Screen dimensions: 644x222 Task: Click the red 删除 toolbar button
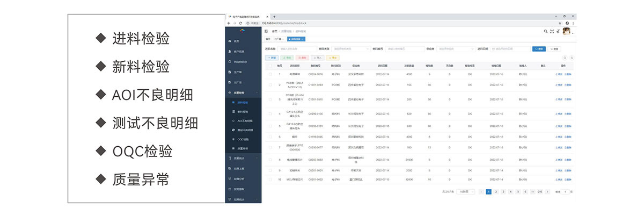pyautogui.click(x=302, y=58)
